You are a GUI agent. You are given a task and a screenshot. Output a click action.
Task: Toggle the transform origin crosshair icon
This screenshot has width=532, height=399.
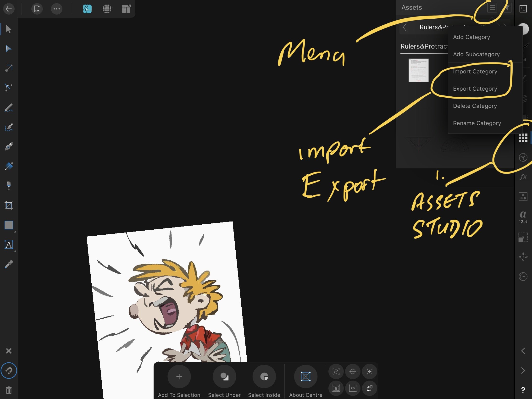[353, 371]
